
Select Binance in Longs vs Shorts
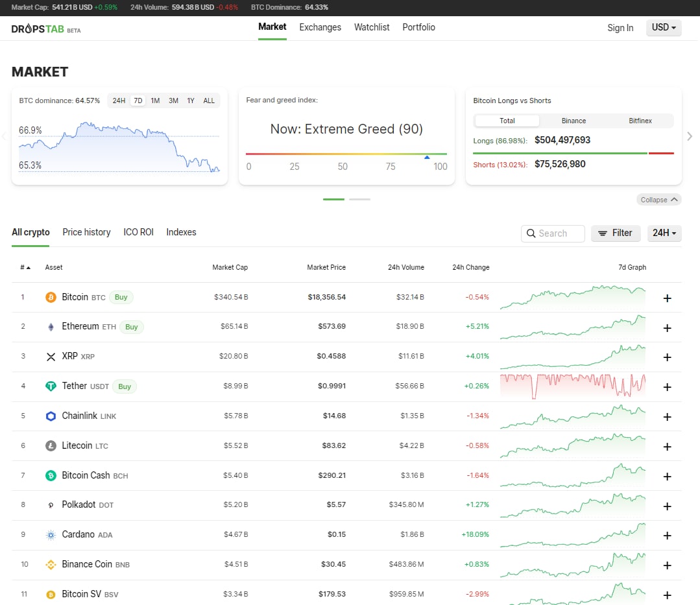point(573,121)
